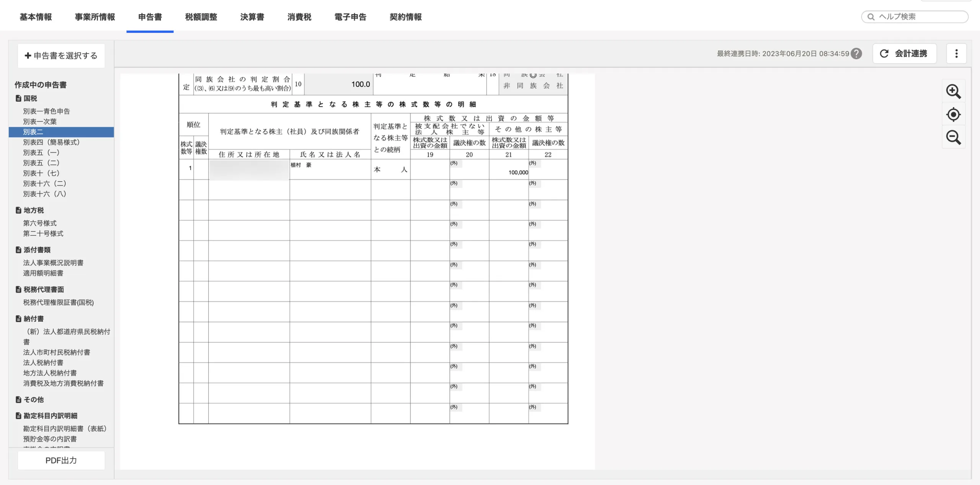Click the 地方税 section document icon
Viewport: 980px width, 485px height.
tap(18, 210)
